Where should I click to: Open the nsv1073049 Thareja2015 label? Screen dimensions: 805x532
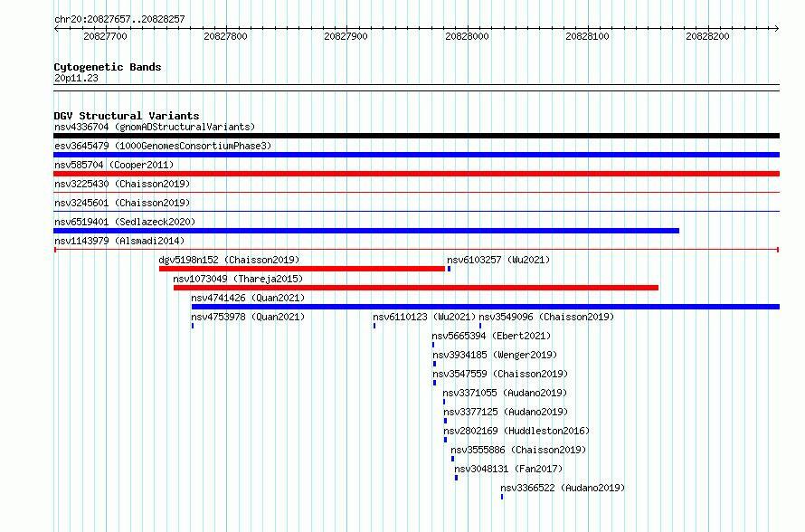pos(238,279)
